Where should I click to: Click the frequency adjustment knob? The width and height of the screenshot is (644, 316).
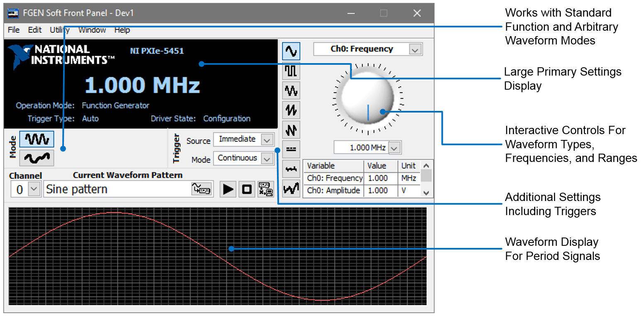[368, 98]
